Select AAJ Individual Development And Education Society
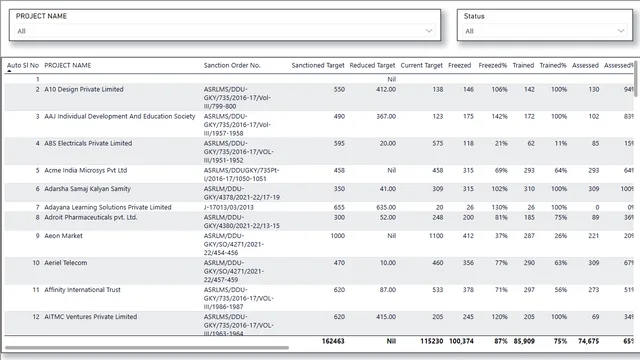 tap(120, 116)
